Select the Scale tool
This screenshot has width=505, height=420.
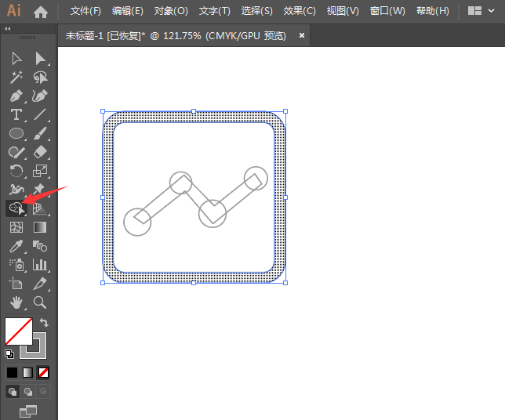(40, 171)
